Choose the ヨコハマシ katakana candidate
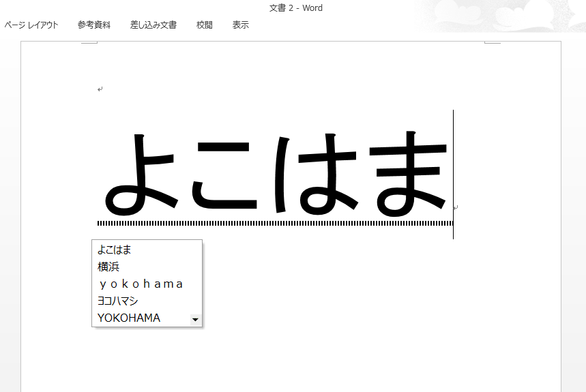The image size is (586, 392). click(x=147, y=301)
